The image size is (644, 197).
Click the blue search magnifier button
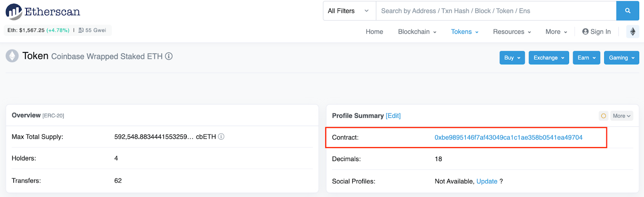coord(627,11)
